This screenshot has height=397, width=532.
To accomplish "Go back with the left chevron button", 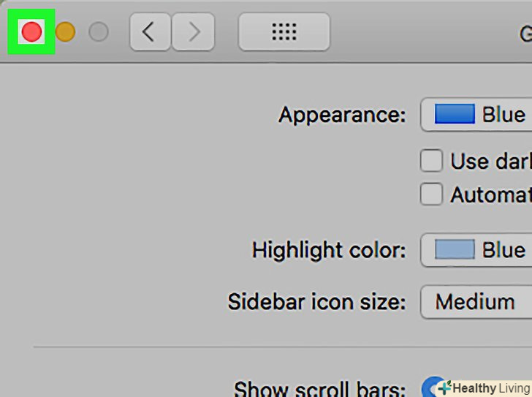I will (x=150, y=32).
